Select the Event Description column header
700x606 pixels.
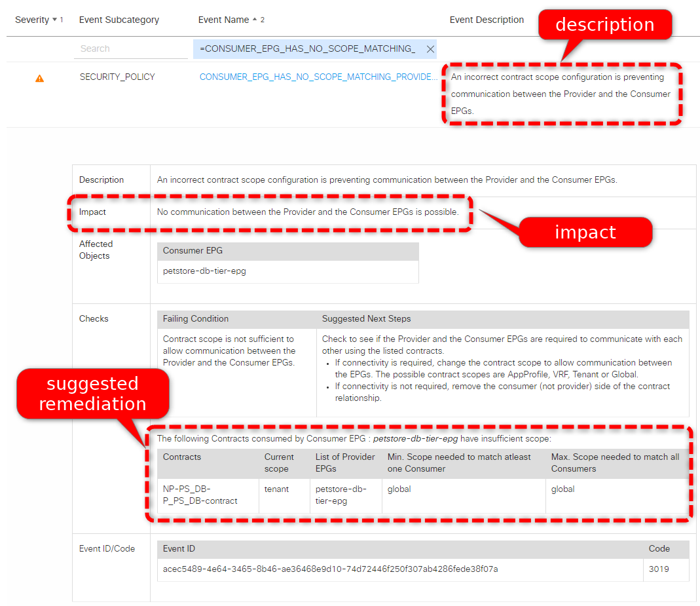pyautogui.click(x=487, y=20)
